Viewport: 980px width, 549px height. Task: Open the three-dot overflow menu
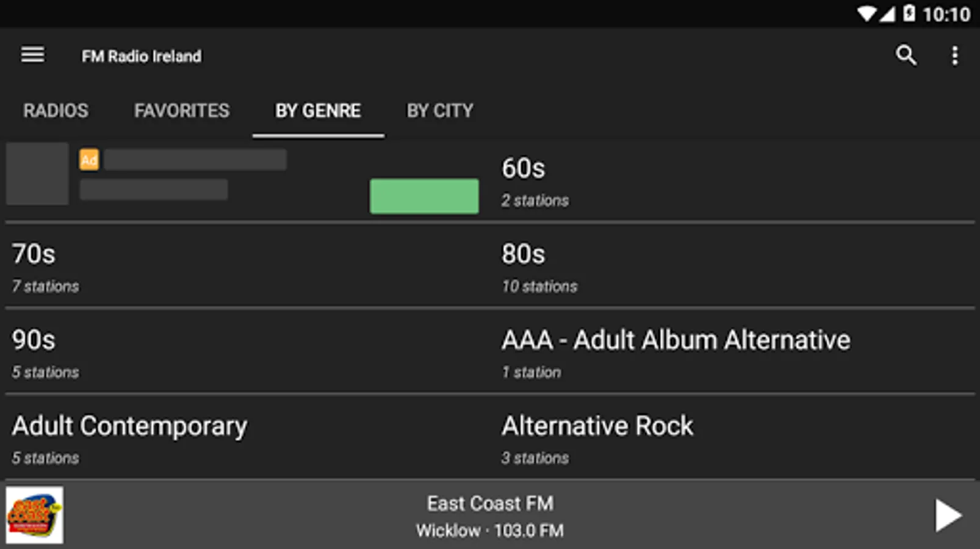954,56
